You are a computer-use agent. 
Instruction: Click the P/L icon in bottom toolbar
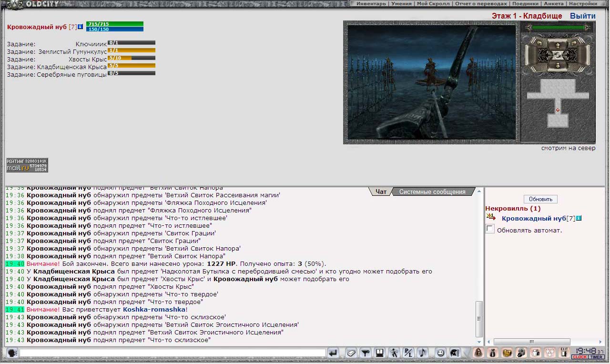coord(408,353)
